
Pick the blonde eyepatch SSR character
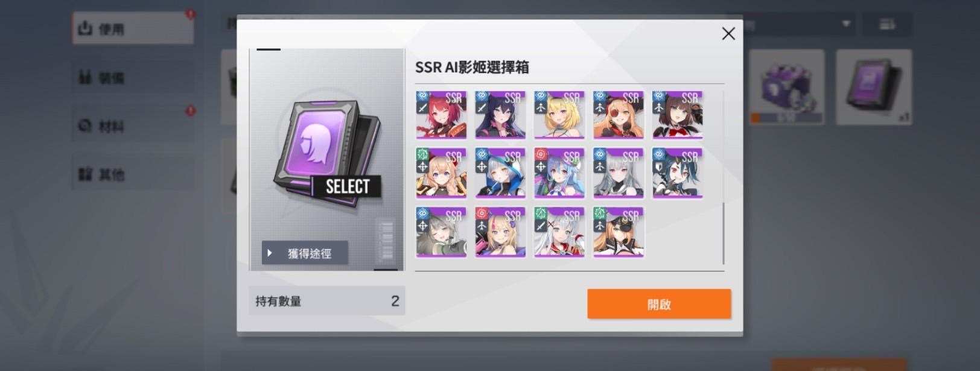[618, 115]
